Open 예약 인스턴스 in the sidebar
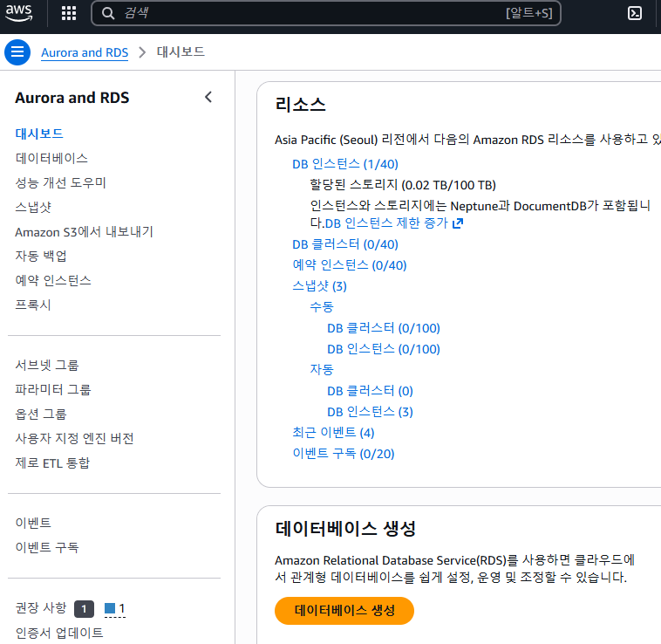This screenshot has width=661, height=644. pyautogui.click(x=53, y=280)
